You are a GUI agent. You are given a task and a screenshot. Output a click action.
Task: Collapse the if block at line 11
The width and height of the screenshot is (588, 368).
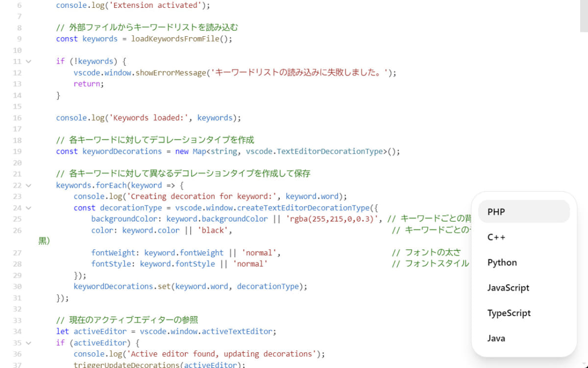click(x=27, y=61)
